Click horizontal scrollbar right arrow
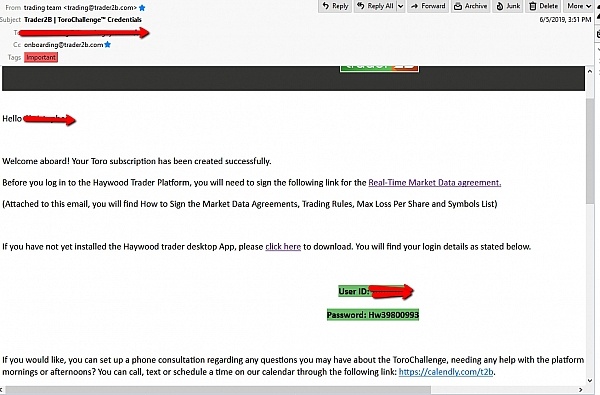Screen dimensions: 600x395 point(580,390)
